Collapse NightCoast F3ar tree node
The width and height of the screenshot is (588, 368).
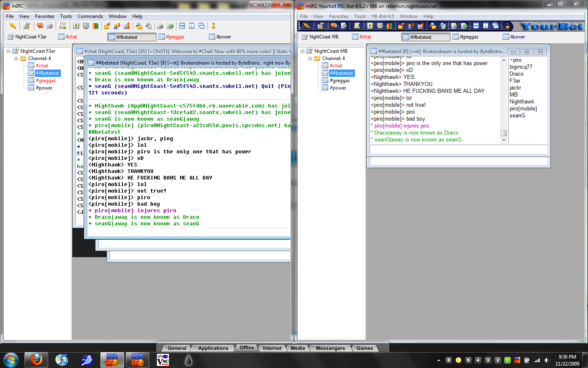point(8,51)
